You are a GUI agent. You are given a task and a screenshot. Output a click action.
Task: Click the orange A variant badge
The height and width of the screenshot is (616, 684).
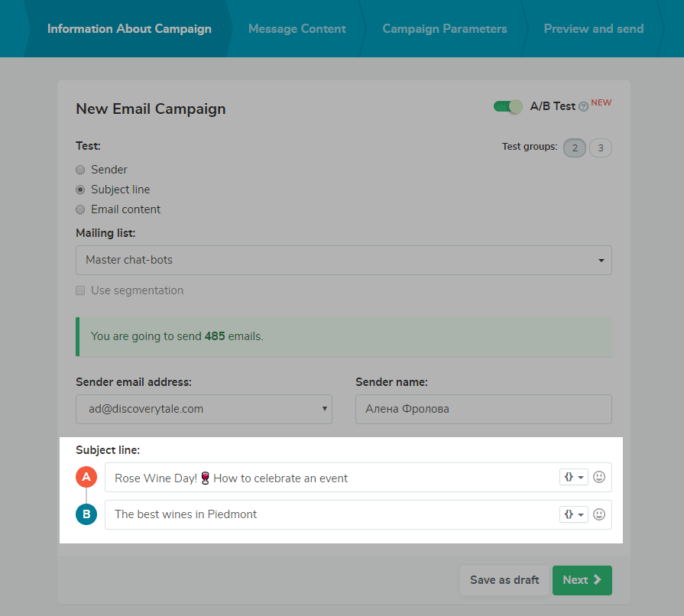click(86, 478)
